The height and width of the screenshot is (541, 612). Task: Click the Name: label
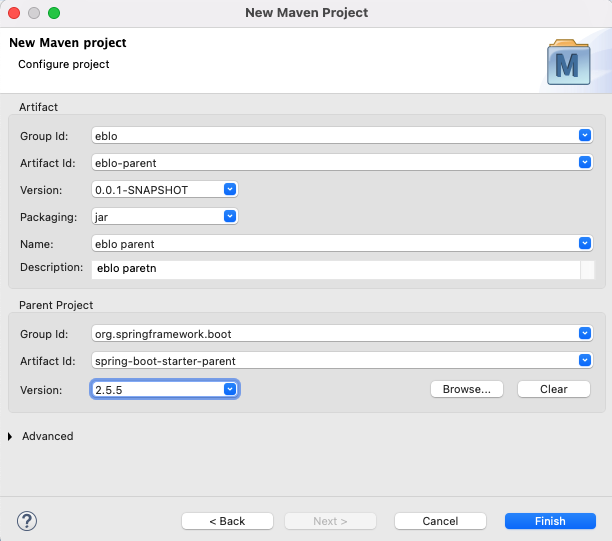pyautogui.click(x=37, y=244)
